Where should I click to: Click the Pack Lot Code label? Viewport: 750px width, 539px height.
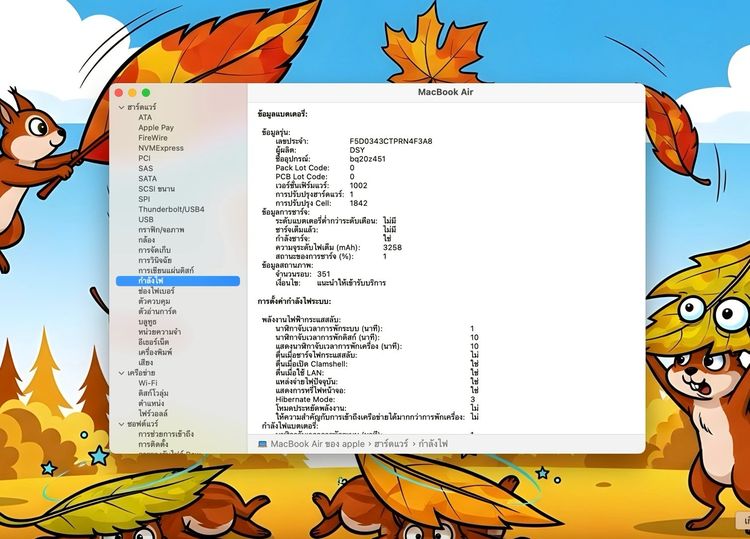302,168
